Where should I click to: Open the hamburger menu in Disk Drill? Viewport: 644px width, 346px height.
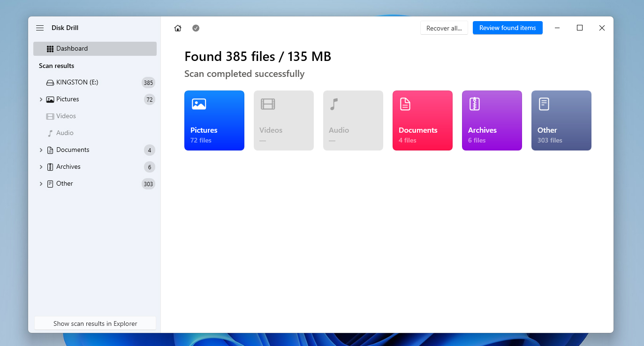tap(40, 28)
